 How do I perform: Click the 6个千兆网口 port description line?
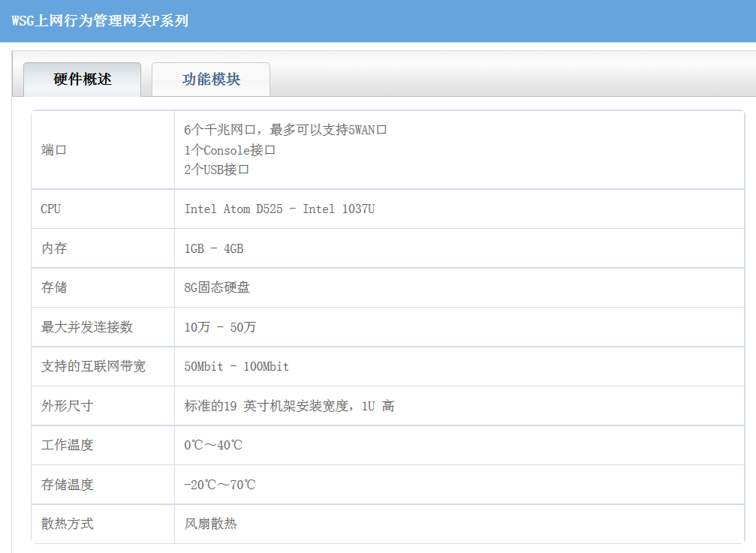click(x=285, y=130)
